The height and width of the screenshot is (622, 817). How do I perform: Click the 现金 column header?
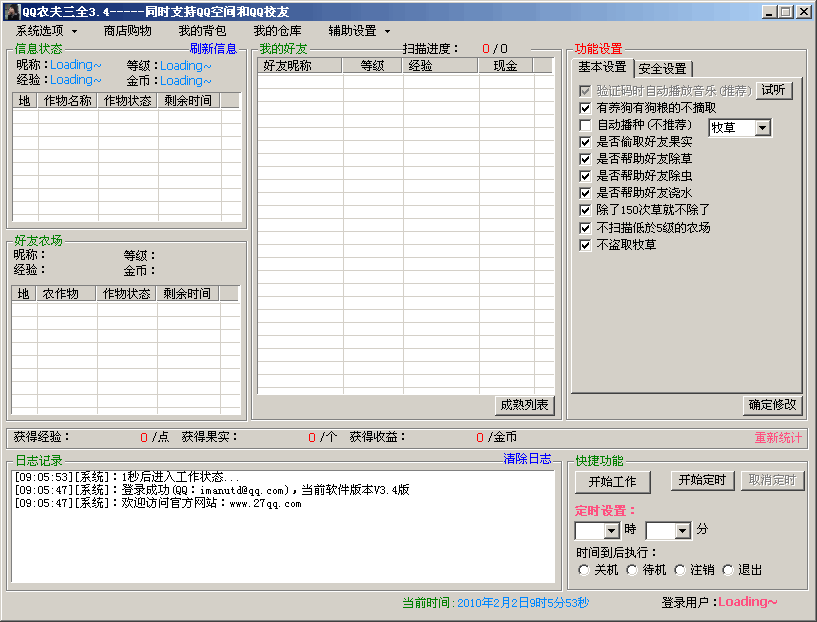click(x=505, y=66)
